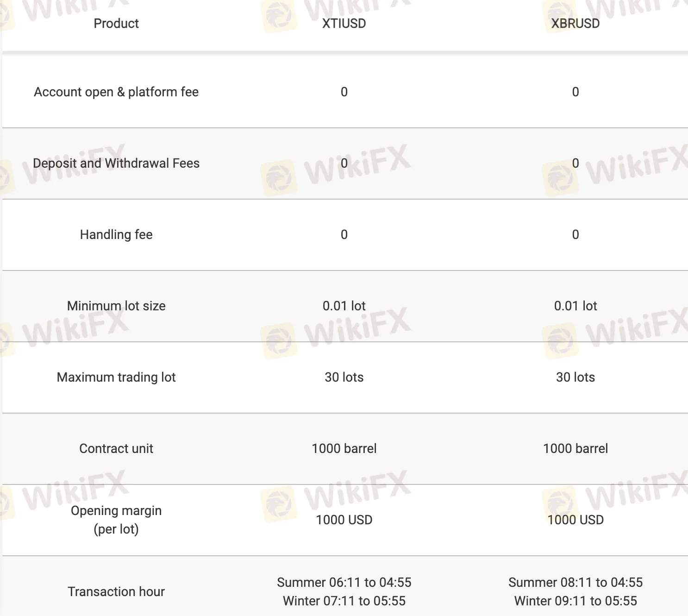Image resolution: width=688 pixels, height=616 pixels.
Task: Select the "Deposit and Withdrawal Fees" row label
Action: click(116, 163)
